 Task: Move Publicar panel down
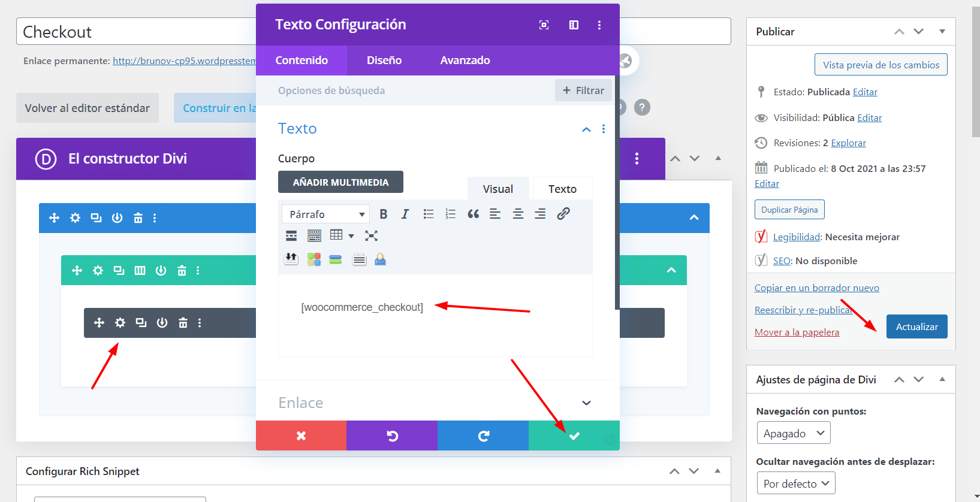click(x=919, y=31)
